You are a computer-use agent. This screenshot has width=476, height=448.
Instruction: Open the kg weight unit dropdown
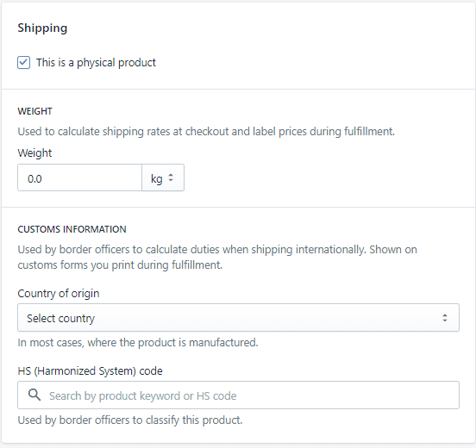[x=163, y=177]
